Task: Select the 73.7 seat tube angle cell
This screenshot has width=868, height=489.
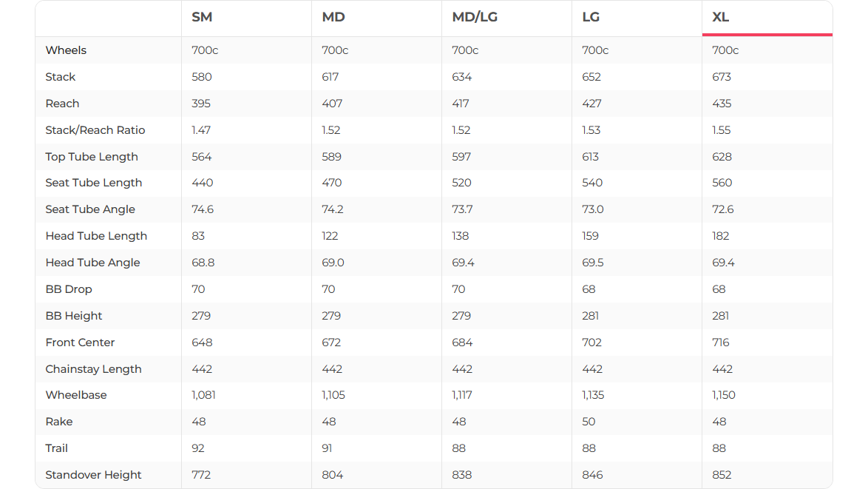Action: click(x=462, y=209)
